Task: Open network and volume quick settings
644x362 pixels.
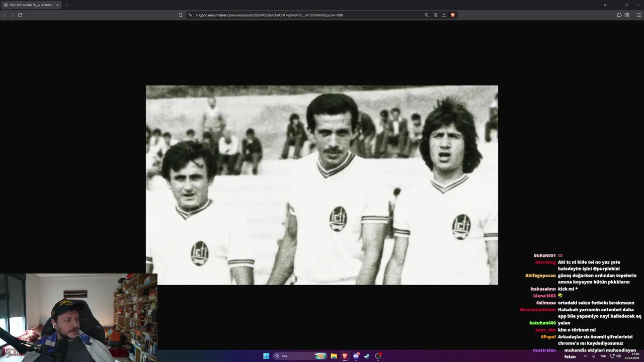Action: click(615, 356)
